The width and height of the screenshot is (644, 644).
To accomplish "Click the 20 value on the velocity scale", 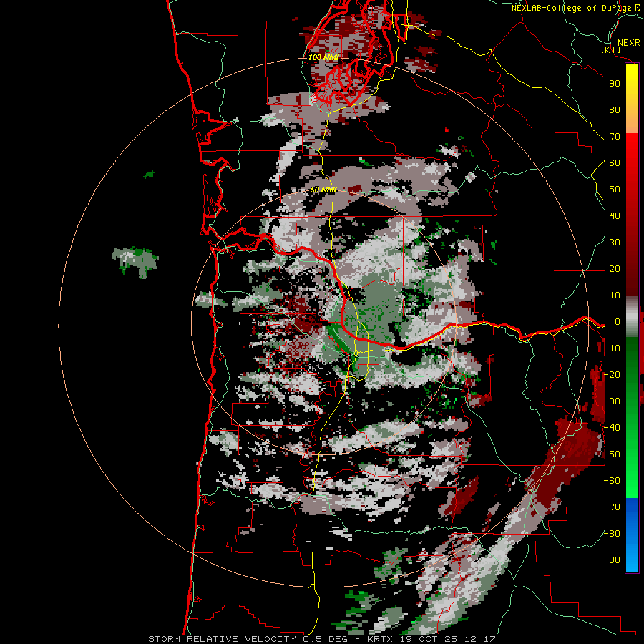I will (x=615, y=269).
